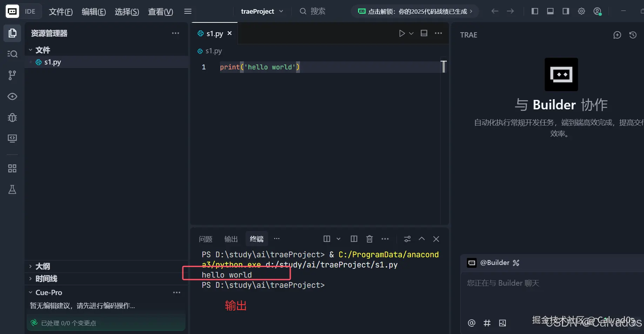Click 已处理 0/0 个变更点 status
This screenshot has height=334, width=644.
106,323
